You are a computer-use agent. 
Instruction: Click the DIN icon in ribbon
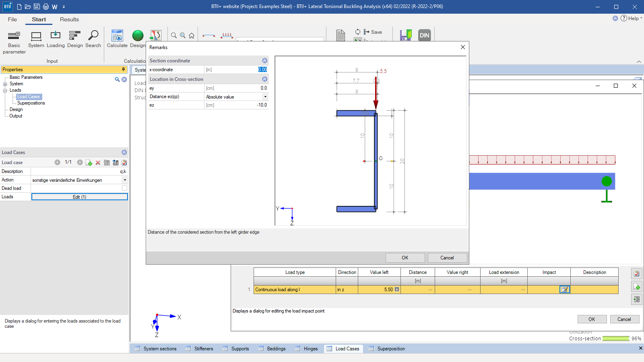tap(424, 35)
